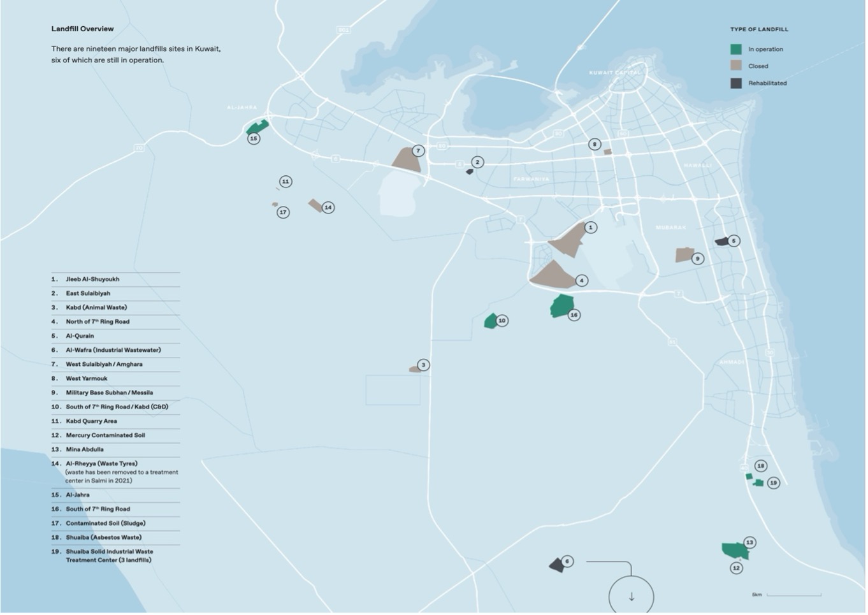Select the circled number 8 marker
868x615 pixels.
pyautogui.click(x=595, y=145)
